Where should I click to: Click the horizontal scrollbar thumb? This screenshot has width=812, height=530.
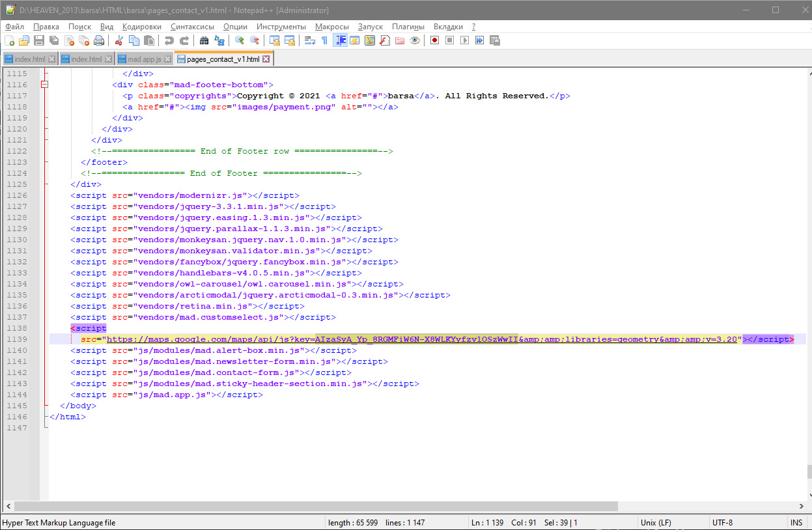tap(316, 506)
